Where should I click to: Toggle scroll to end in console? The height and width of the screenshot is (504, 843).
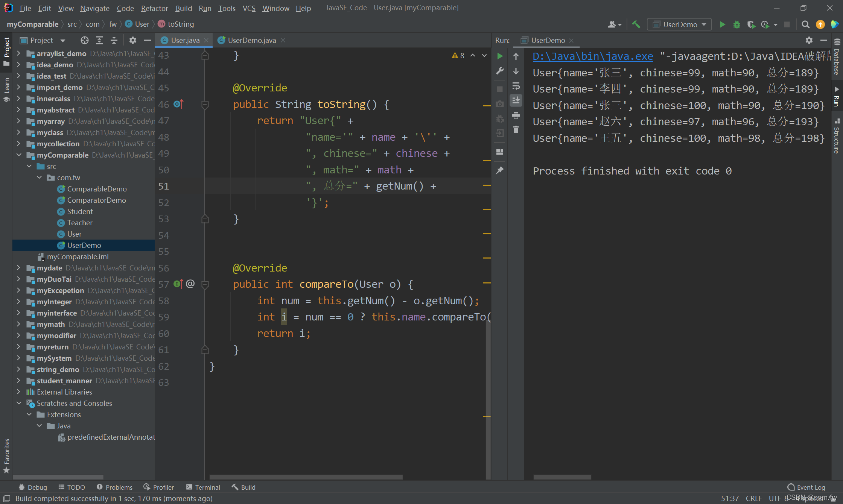click(516, 100)
